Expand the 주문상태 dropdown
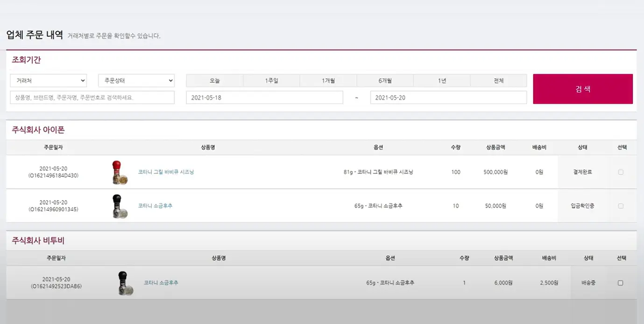 click(136, 81)
